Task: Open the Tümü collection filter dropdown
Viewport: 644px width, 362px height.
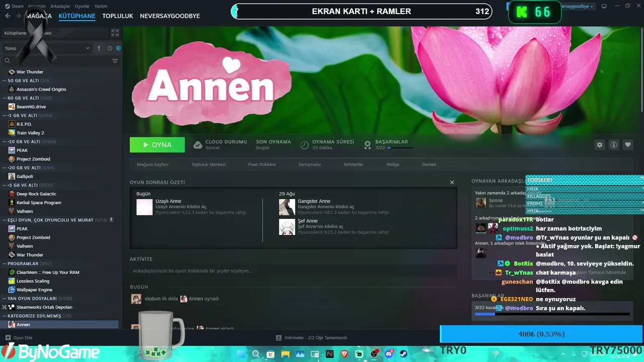Action: coord(47,48)
